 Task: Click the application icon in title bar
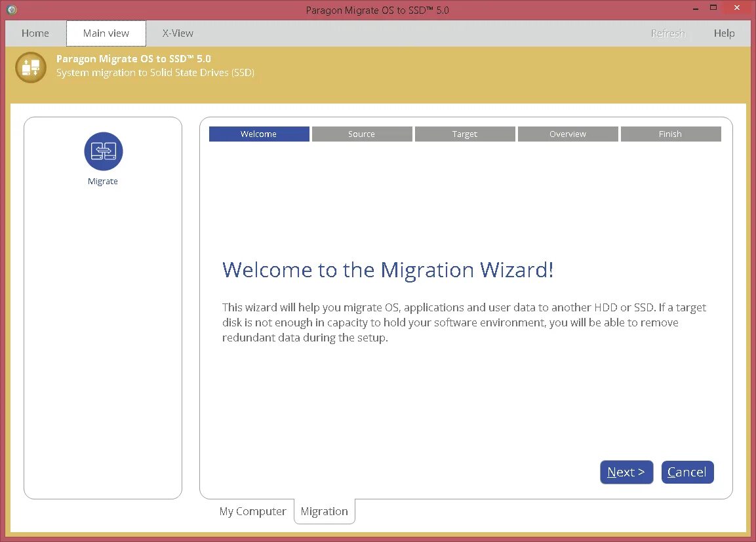click(x=12, y=9)
